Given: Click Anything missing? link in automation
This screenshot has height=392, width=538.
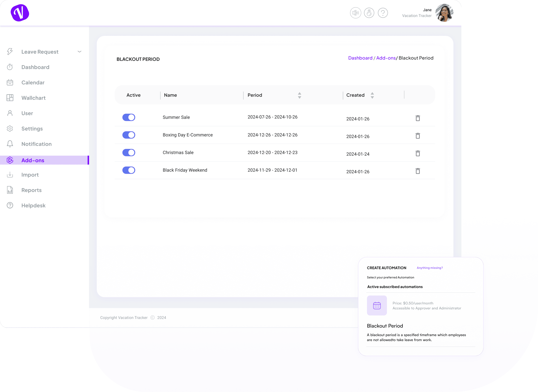Looking at the screenshot, I should point(430,268).
